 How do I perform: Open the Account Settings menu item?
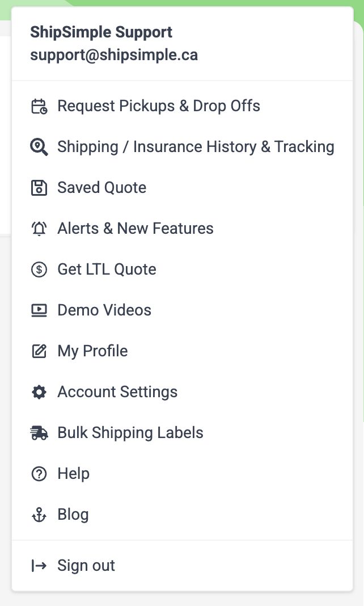pyautogui.click(x=182, y=392)
